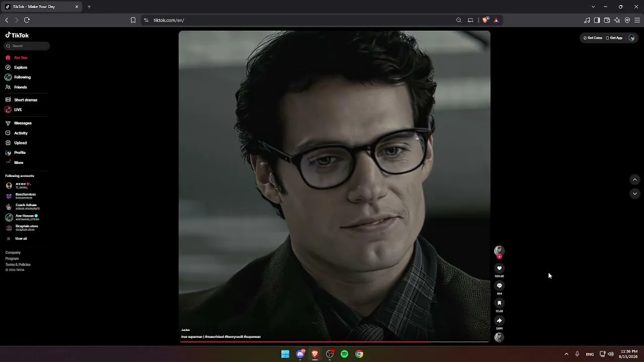The width and height of the screenshot is (644, 362).
Task: Open Discord from the taskbar
Action: 300,354
